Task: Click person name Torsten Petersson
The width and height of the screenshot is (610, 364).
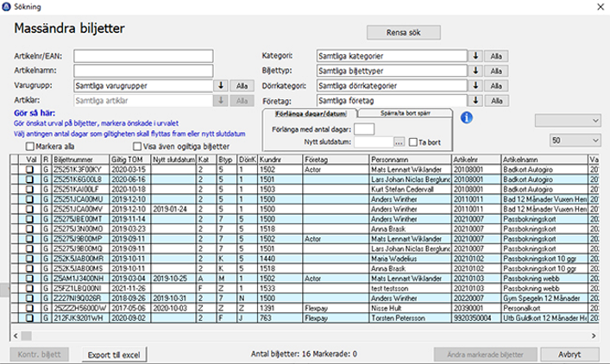Action: (x=398, y=318)
